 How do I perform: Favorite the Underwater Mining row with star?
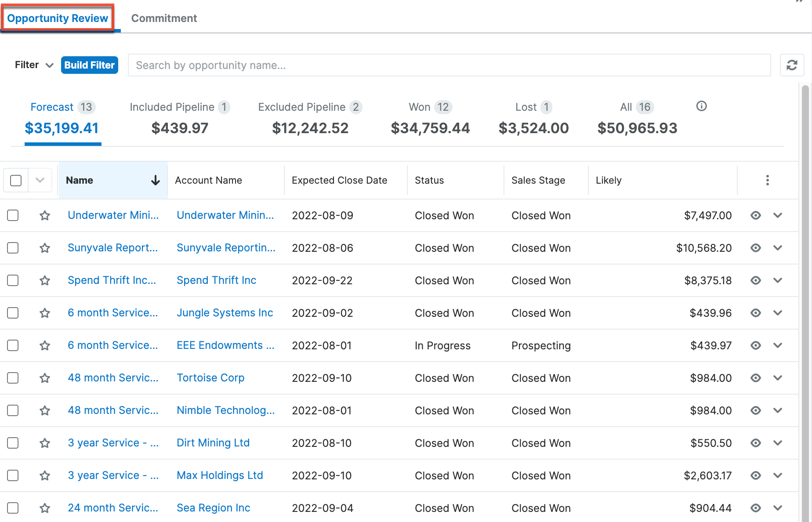point(45,215)
